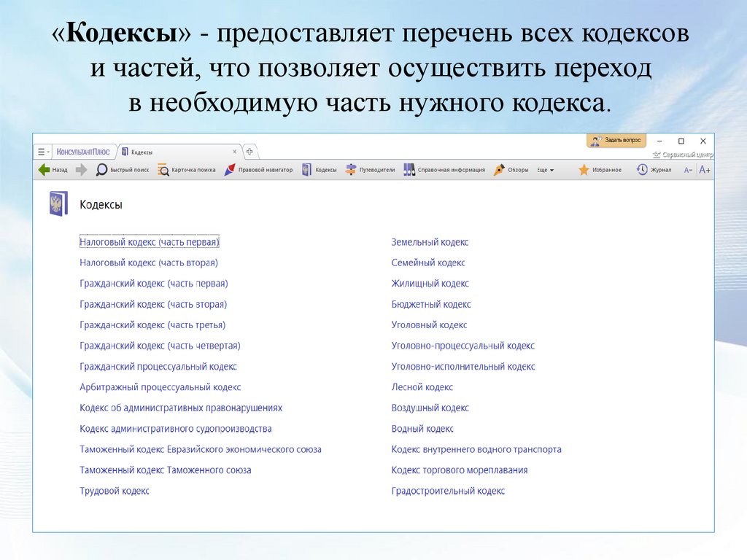Expand the Еще dropdown
This screenshot has width=747, height=560.
[546, 170]
